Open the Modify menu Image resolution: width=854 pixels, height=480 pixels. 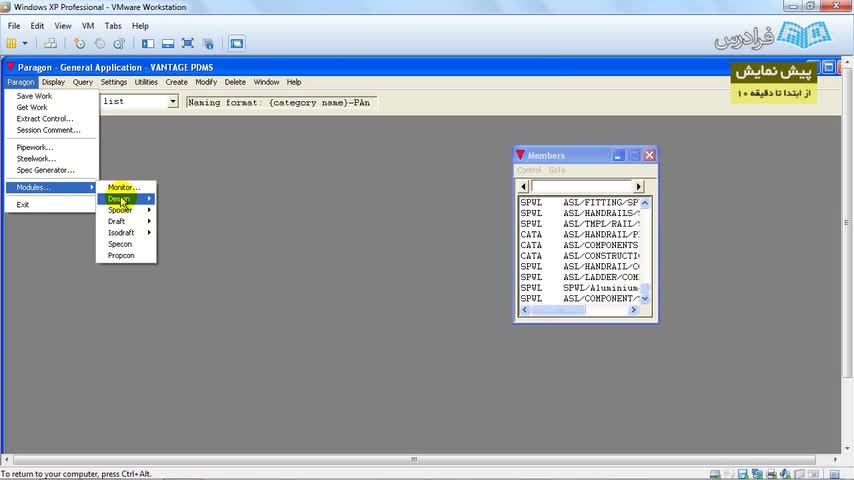coord(206,82)
